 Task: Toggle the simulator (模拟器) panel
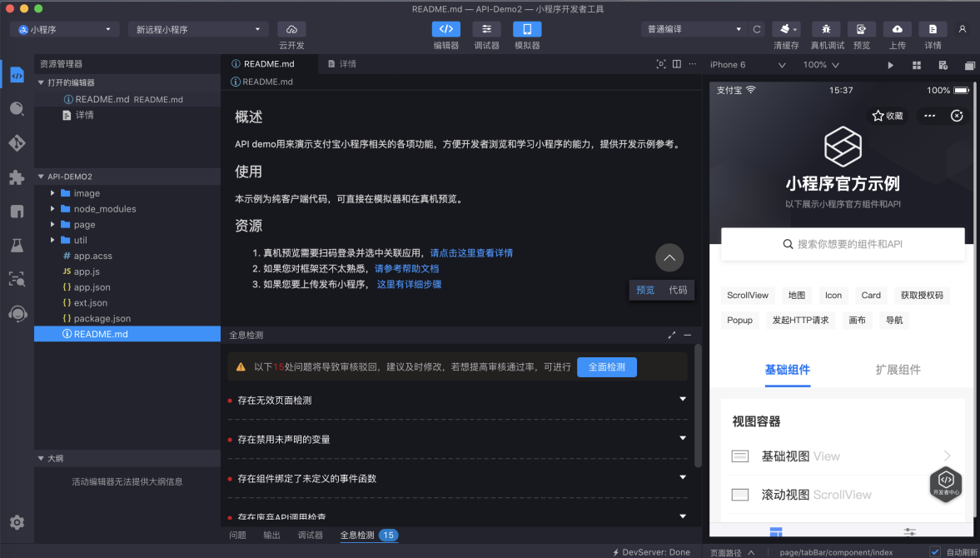[527, 29]
